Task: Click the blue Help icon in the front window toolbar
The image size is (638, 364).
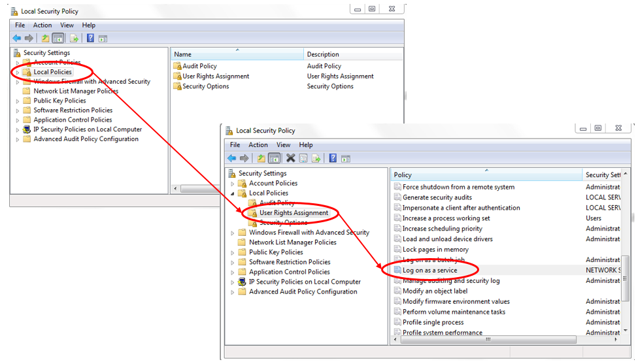Action: 333,158
